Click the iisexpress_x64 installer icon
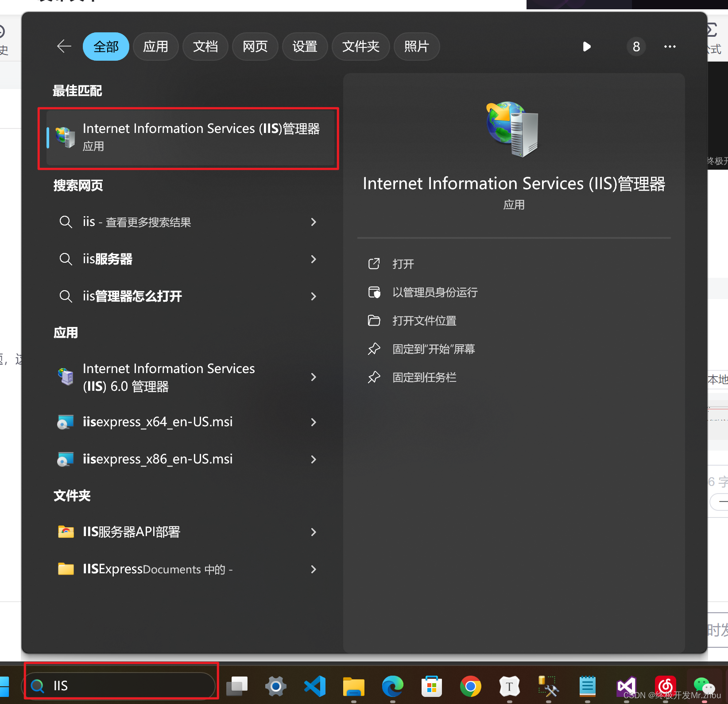This screenshot has height=704, width=728. (65, 422)
